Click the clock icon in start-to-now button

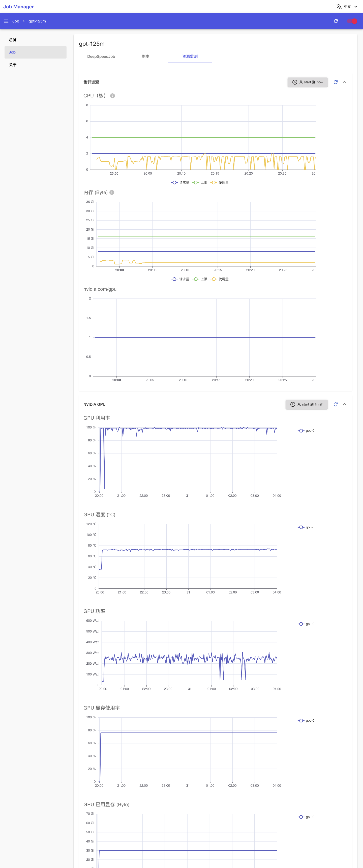tap(295, 82)
